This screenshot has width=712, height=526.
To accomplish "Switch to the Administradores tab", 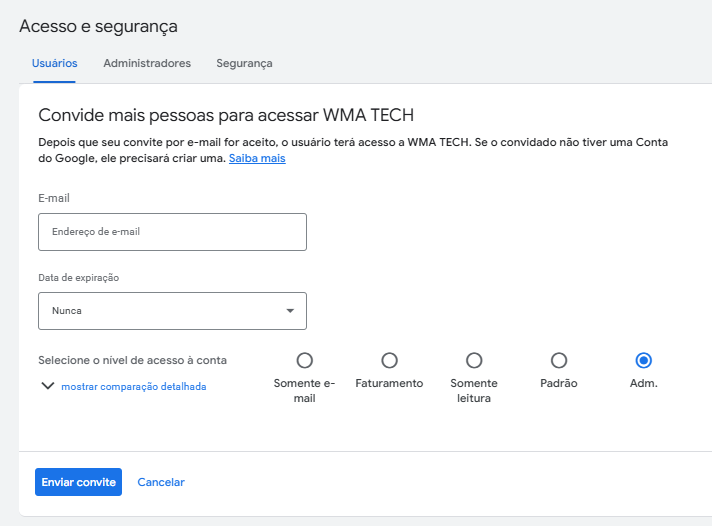I will coord(147,63).
